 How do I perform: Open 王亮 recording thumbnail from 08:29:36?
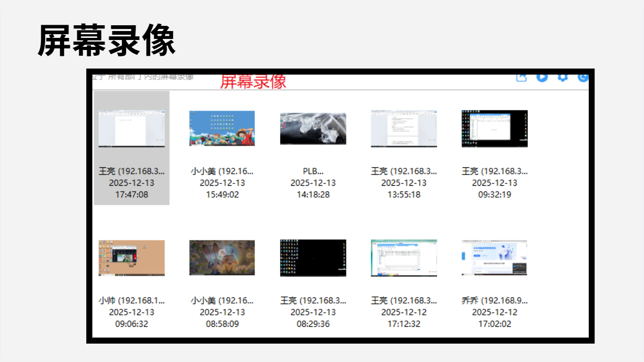coord(313,258)
